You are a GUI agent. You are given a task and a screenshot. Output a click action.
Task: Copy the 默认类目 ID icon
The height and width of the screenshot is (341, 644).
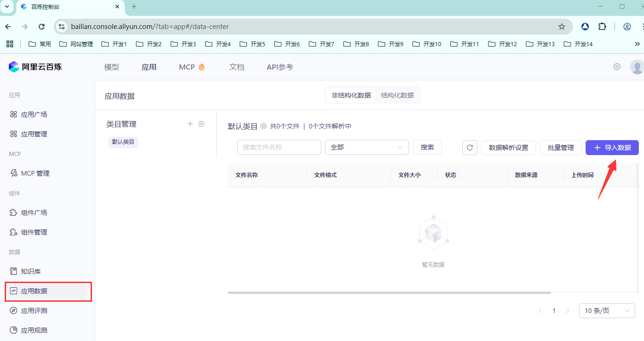pyautogui.click(x=263, y=126)
